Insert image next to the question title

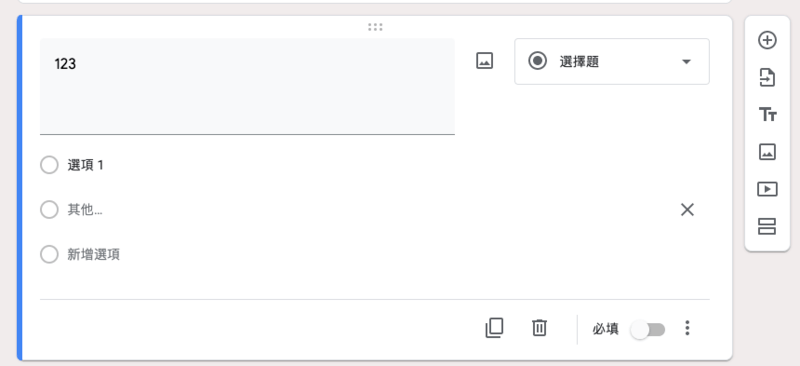click(x=484, y=61)
